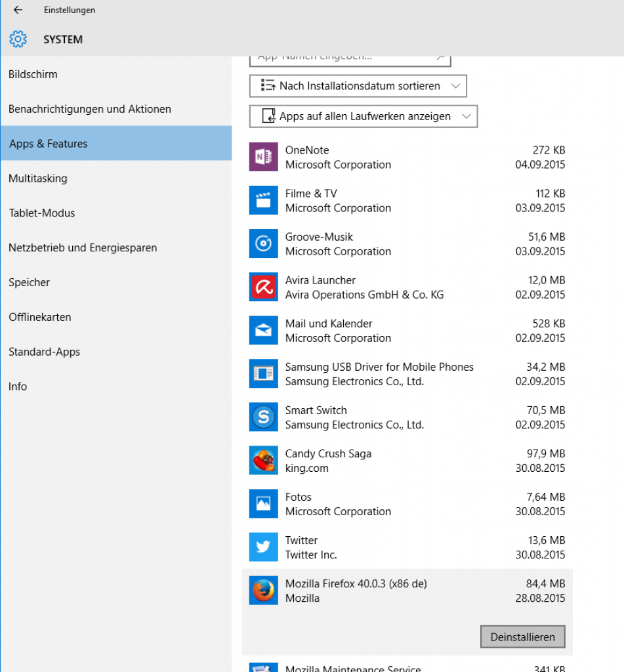This screenshot has width=624, height=672.
Task: Click the Avira Operations GmbH & Co. KG publisher
Action: coord(364,295)
